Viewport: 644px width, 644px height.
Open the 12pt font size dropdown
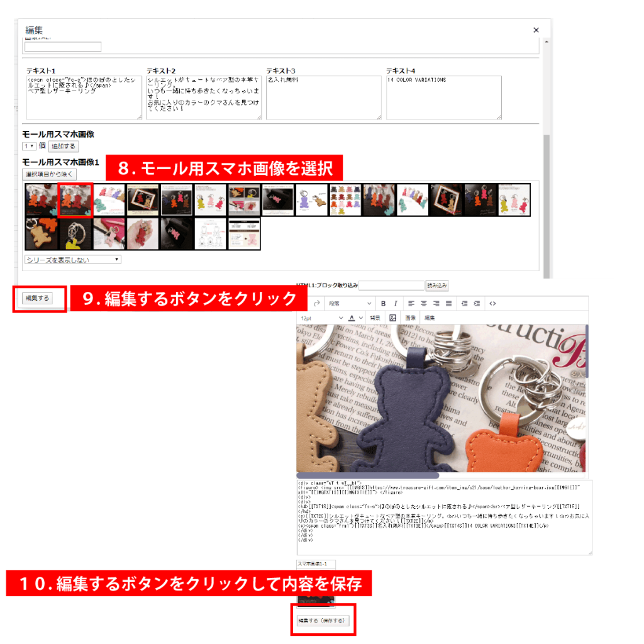[322, 318]
